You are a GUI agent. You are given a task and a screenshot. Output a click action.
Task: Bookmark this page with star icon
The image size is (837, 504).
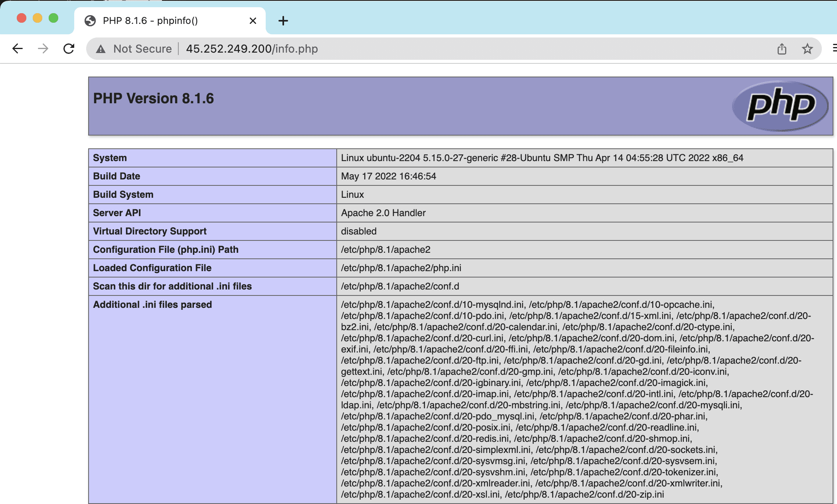pos(807,49)
